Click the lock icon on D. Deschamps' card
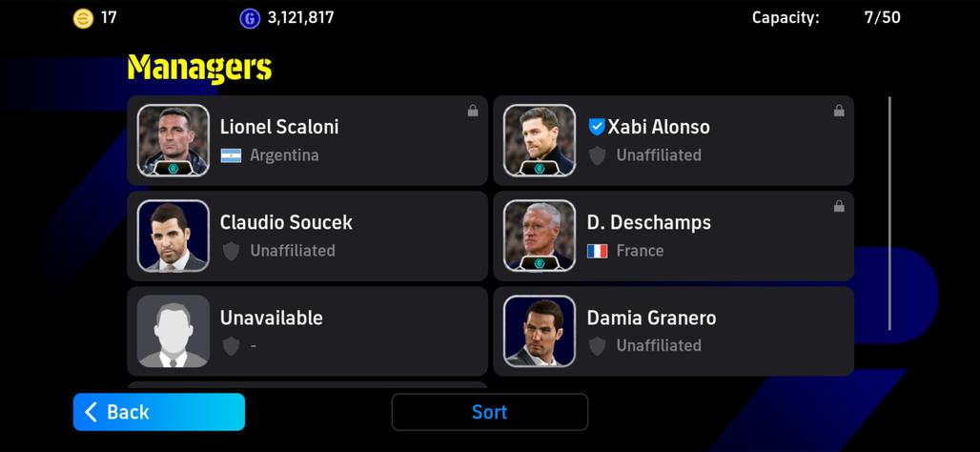The height and width of the screenshot is (452, 980). pos(839,206)
